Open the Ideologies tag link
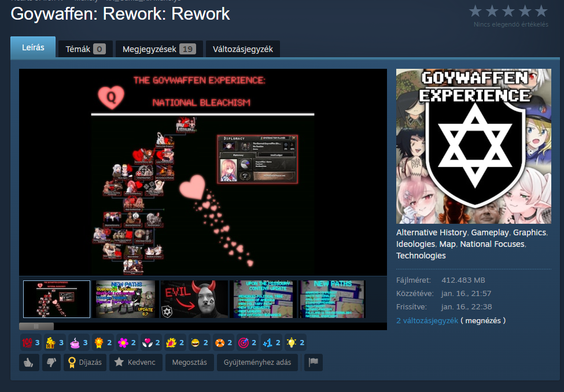Screen dimensions: 564x392 pos(415,244)
